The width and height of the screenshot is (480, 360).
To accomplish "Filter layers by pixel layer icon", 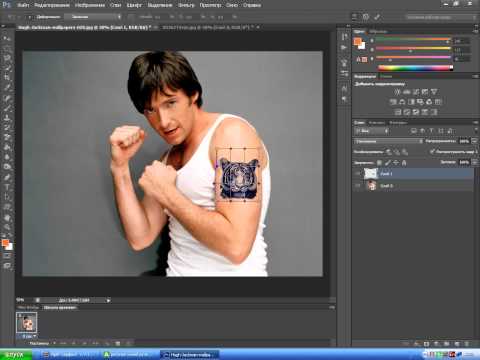I will click(414, 131).
